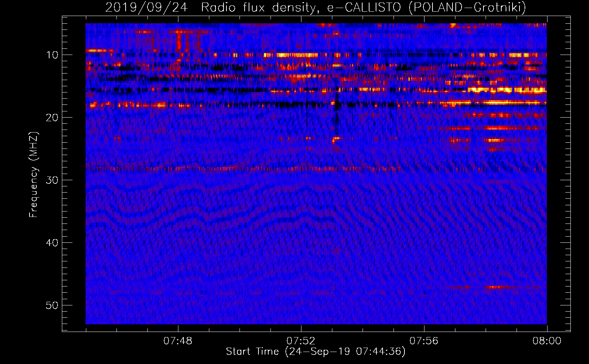Select the 08:00 time tick label
This screenshot has height=364, width=589.
tap(547, 341)
